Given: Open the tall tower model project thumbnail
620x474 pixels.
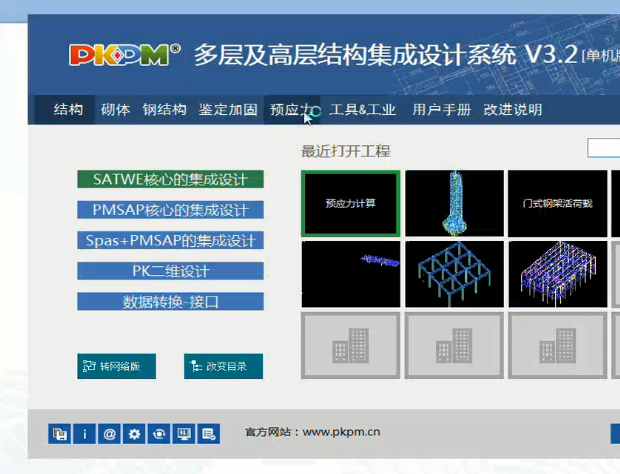Looking at the screenshot, I should click(454, 204).
